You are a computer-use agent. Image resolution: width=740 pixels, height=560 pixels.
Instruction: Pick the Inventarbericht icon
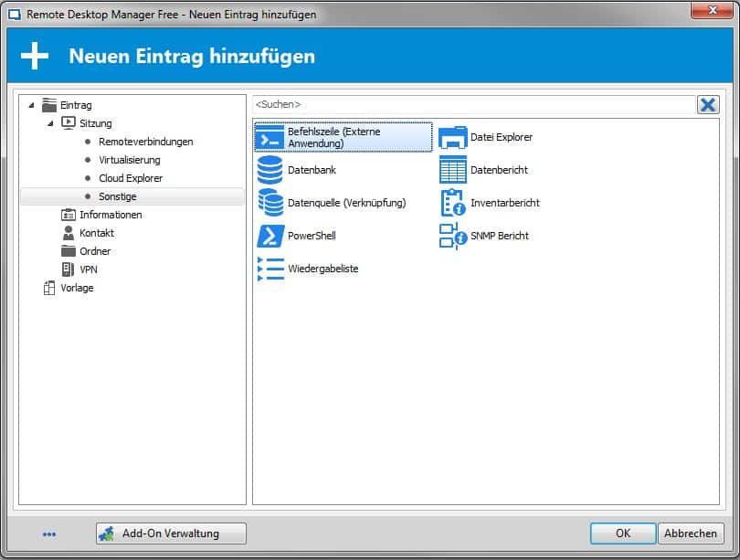pyautogui.click(x=453, y=203)
